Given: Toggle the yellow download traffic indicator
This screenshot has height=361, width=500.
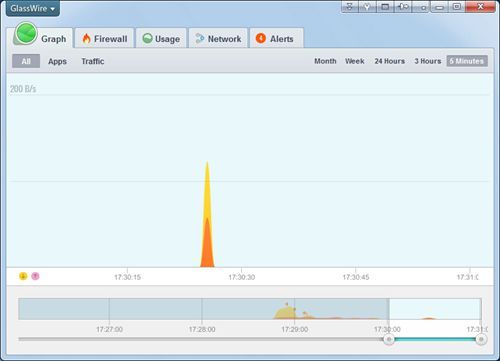Looking at the screenshot, I should (23, 276).
